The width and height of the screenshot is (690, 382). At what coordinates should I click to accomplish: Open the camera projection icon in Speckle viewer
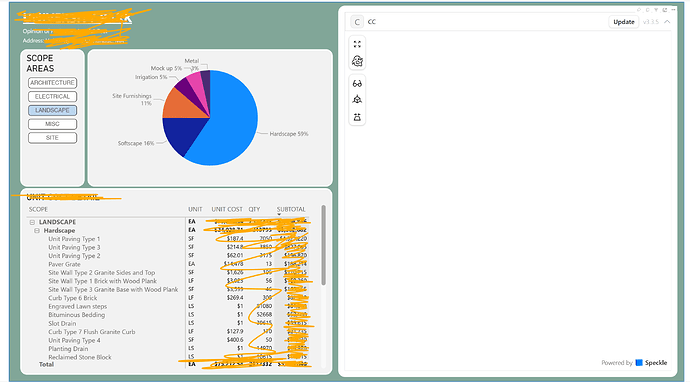point(357,99)
